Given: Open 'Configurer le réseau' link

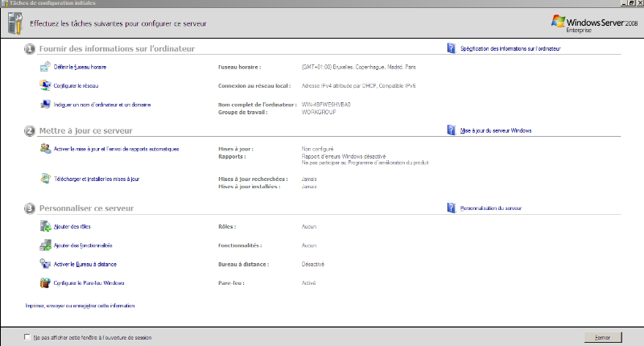Looking at the screenshot, I should click(x=76, y=85).
